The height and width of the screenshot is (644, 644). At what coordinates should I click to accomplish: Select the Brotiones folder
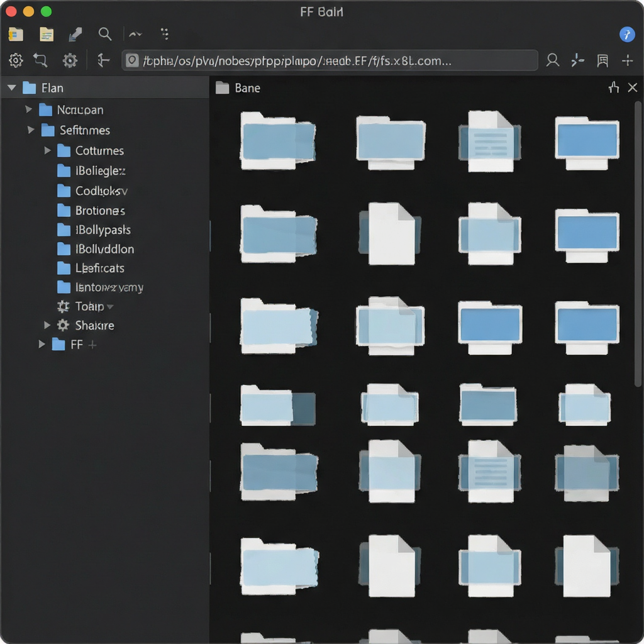point(91,211)
